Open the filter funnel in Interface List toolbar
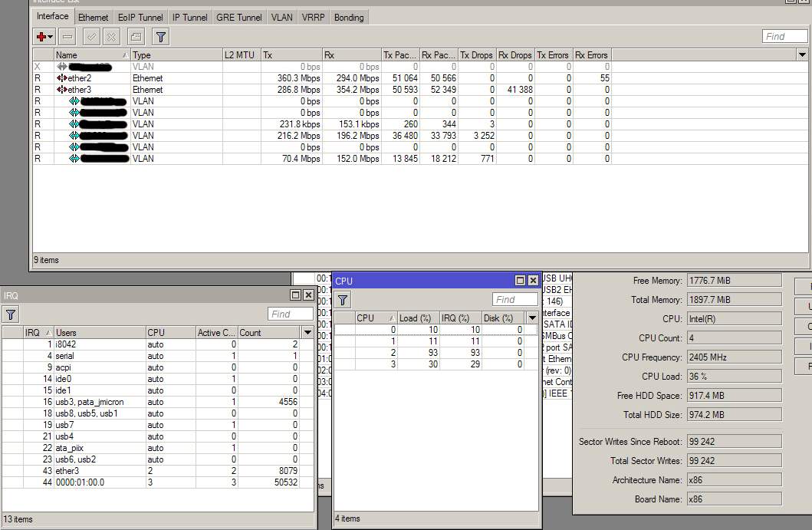 click(x=160, y=36)
